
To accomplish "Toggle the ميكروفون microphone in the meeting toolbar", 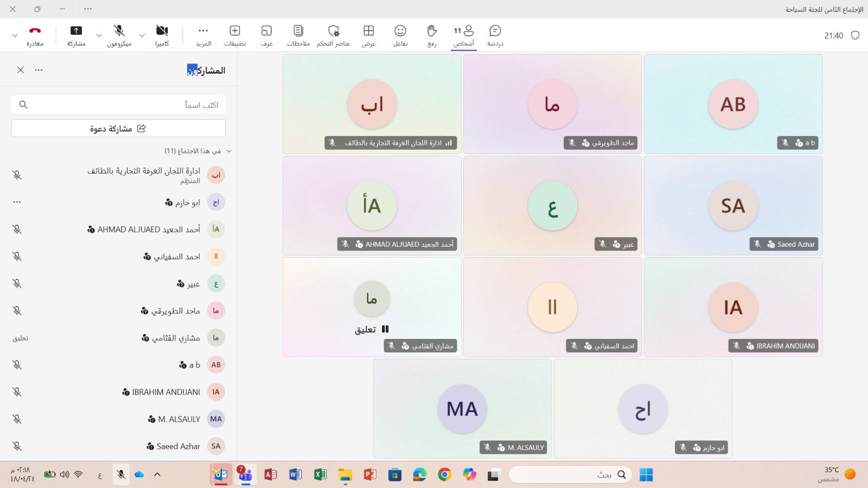I will click(x=119, y=35).
